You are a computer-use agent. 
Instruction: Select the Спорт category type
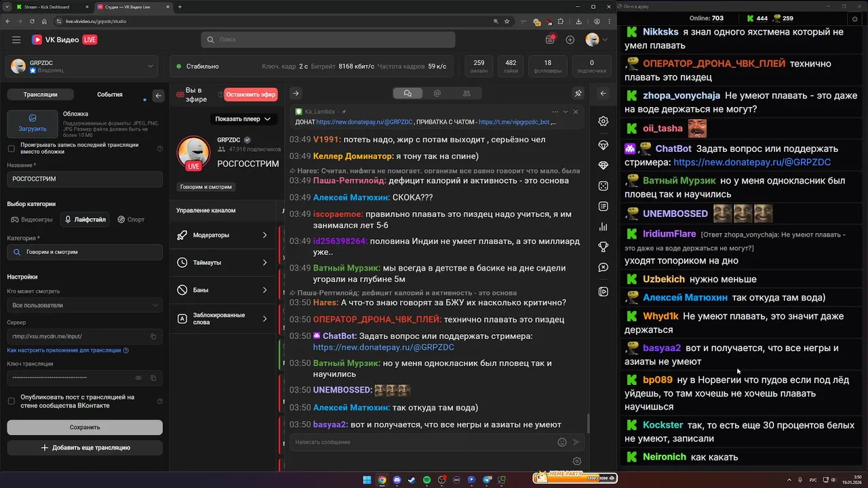click(x=131, y=220)
